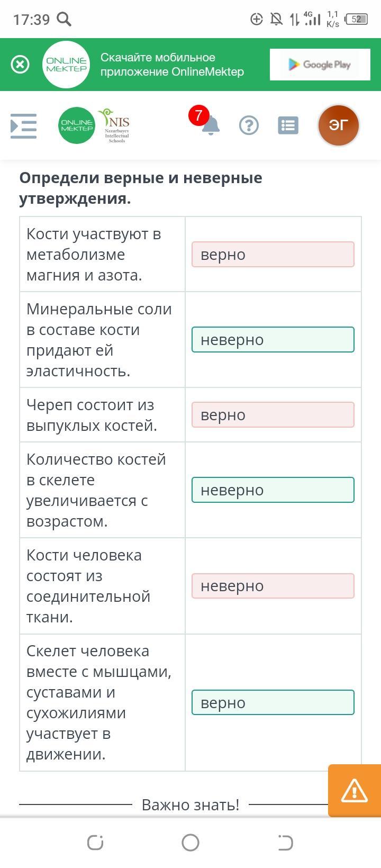Change answer for skeleton movement statement
The height and width of the screenshot is (868, 381).
pos(273,703)
